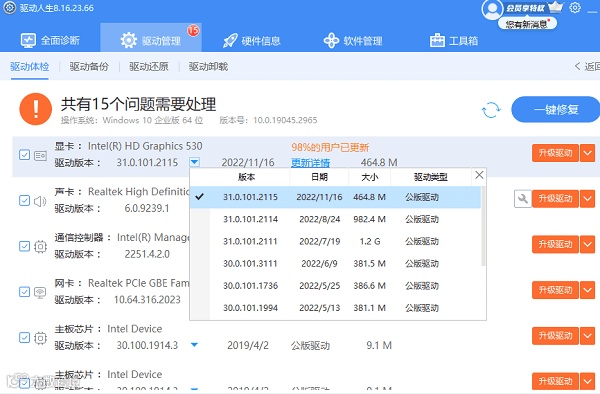This screenshot has height=394, width=600.
Task: Select driver version 30.0.101.3111 row
Action: 335,264
